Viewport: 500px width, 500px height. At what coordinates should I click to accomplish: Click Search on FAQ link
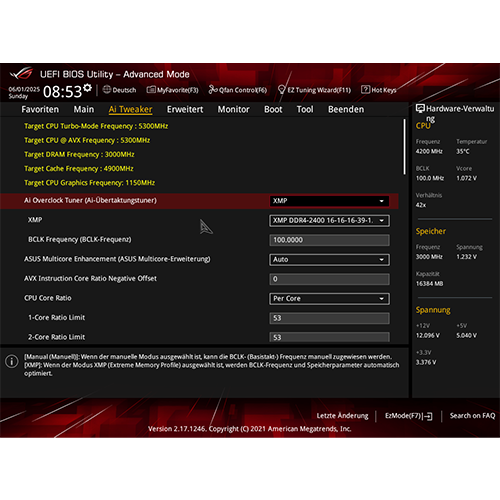coord(472,416)
